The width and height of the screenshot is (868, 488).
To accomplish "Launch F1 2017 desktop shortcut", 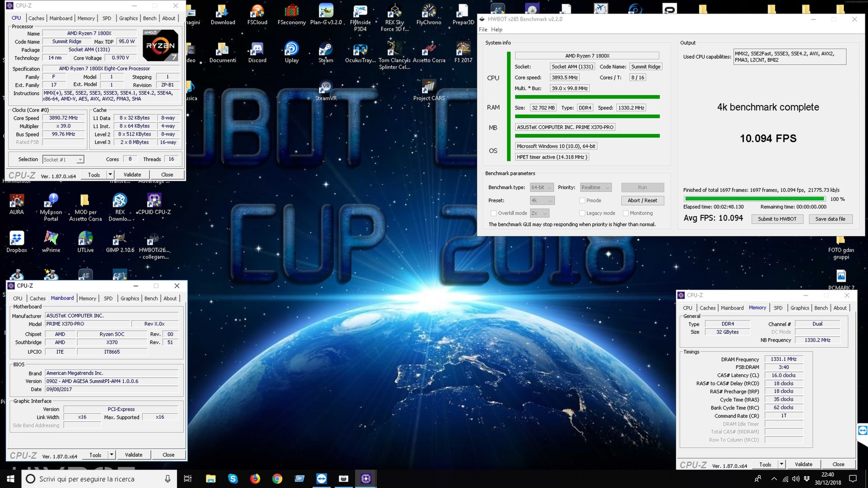I will (463, 52).
